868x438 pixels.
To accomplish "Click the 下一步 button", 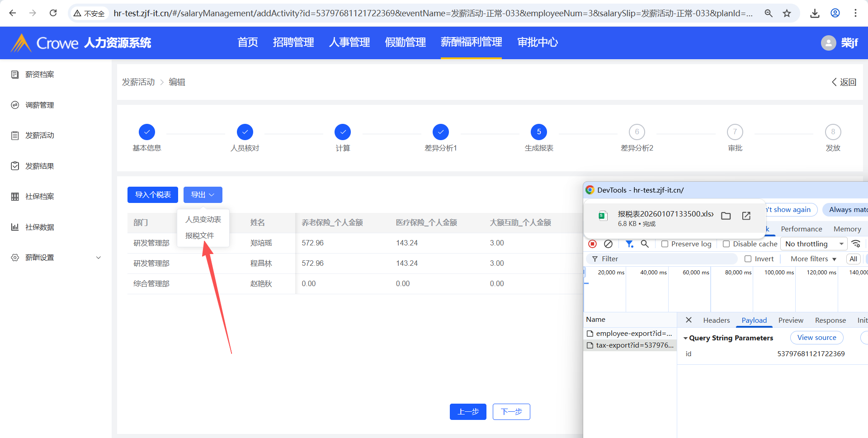I will coord(511,412).
